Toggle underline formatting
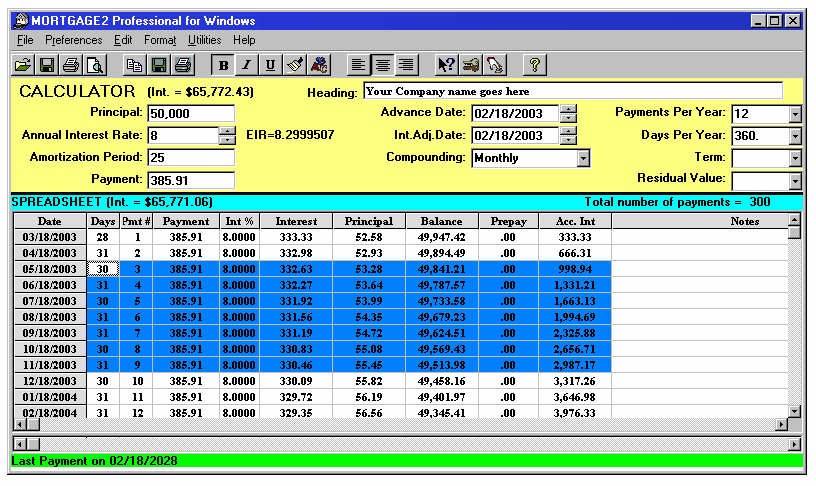816x486 pixels. [271, 65]
